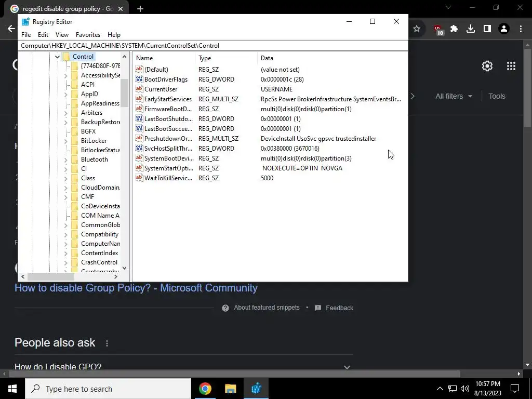Open the All filters dropdown
This screenshot has width=532, height=399.
pos(454,96)
